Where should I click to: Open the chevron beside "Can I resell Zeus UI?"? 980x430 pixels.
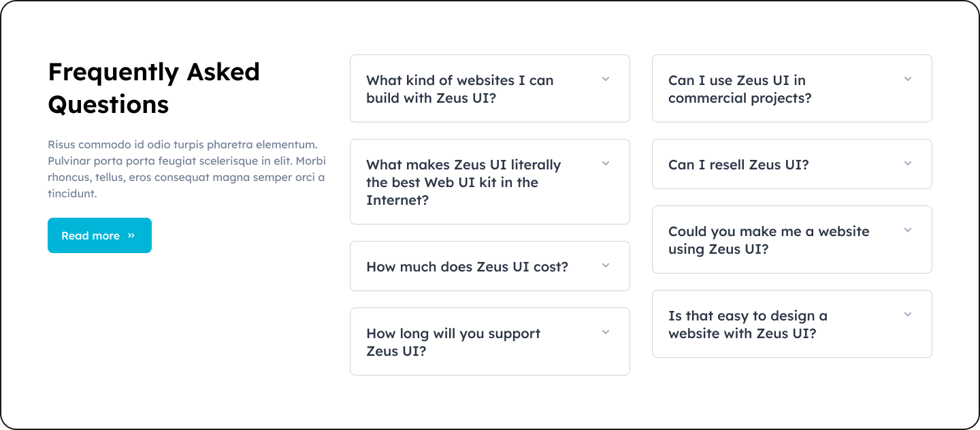pyautogui.click(x=908, y=164)
